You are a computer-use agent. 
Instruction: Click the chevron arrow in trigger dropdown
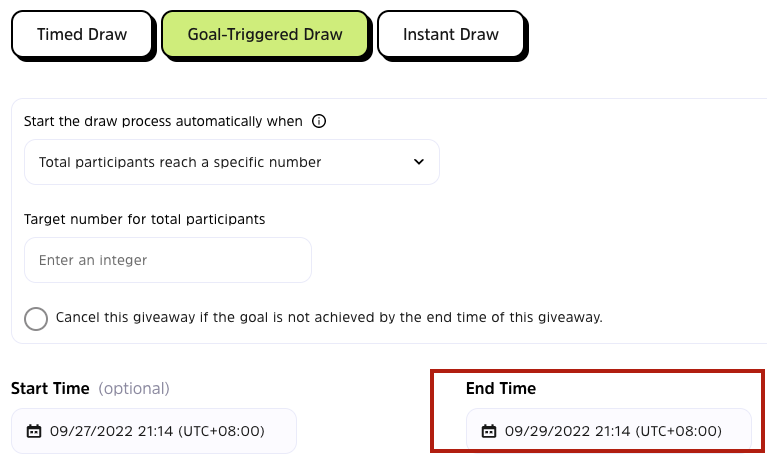418,162
